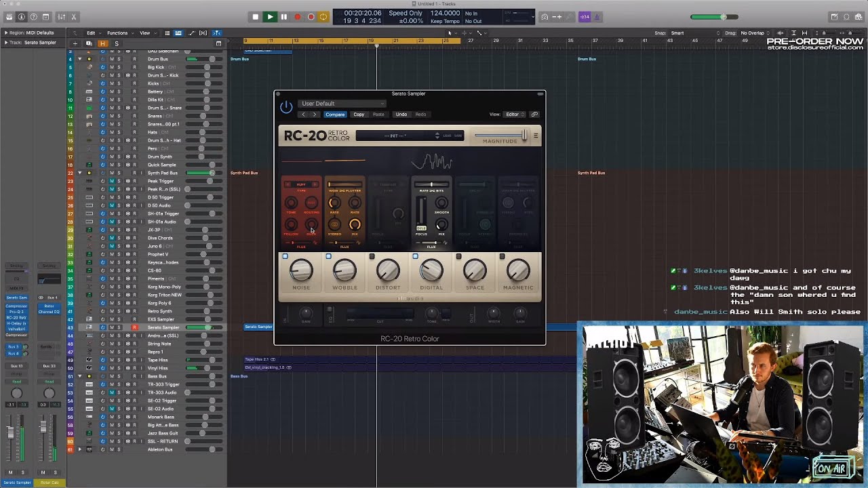
Task: Click the green Play button
Action: pyautogui.click(x=270, y=17)
